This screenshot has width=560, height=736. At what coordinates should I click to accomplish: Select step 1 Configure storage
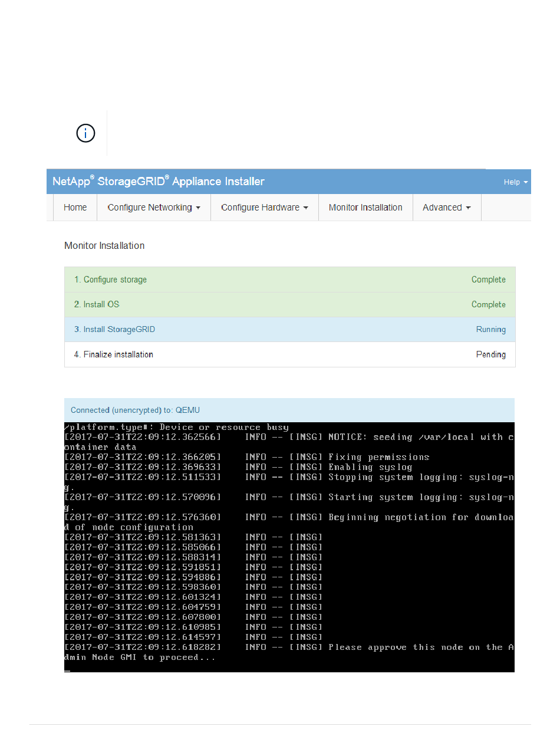(x=289, y=280)
